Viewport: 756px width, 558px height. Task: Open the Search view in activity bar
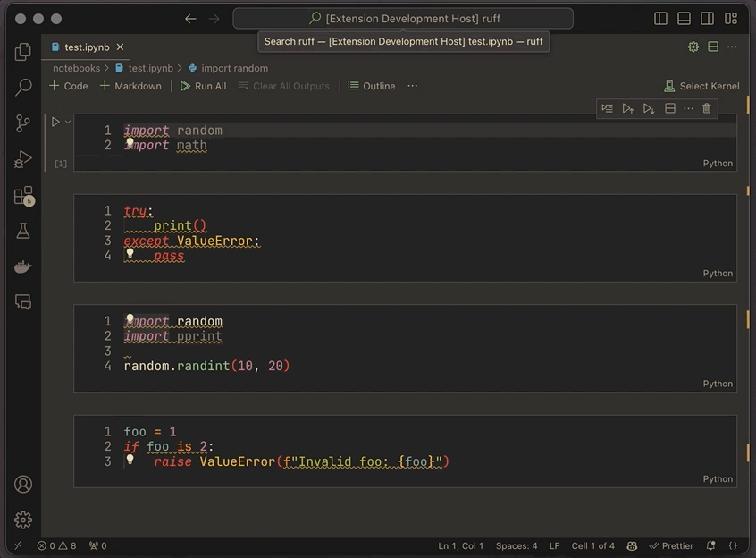[x=22, y=88]
